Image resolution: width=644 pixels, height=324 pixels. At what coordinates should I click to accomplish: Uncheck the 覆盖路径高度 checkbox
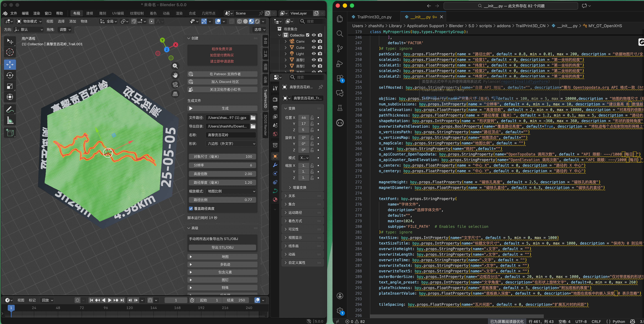coord(191,208)
